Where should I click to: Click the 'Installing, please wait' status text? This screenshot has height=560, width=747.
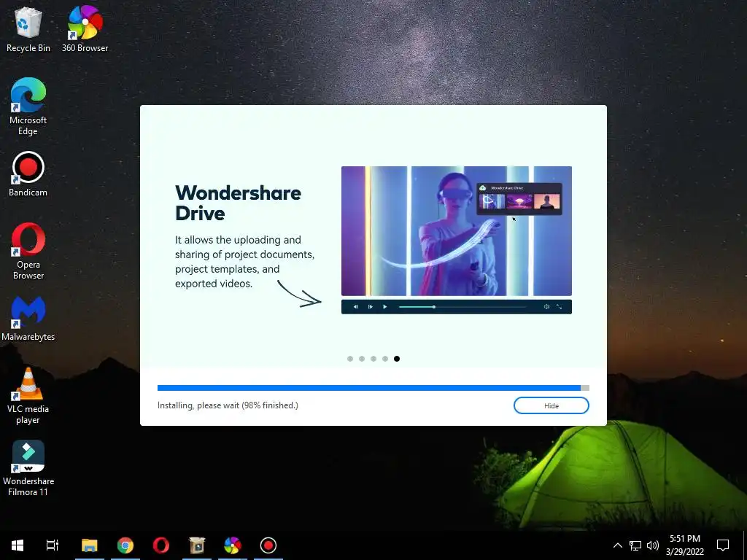(228, 405)
